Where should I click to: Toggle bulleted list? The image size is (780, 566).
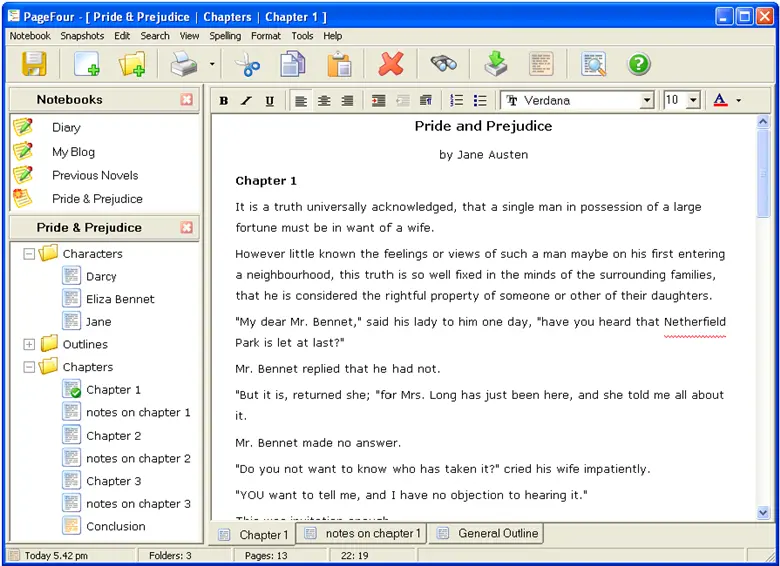[480, 101]
